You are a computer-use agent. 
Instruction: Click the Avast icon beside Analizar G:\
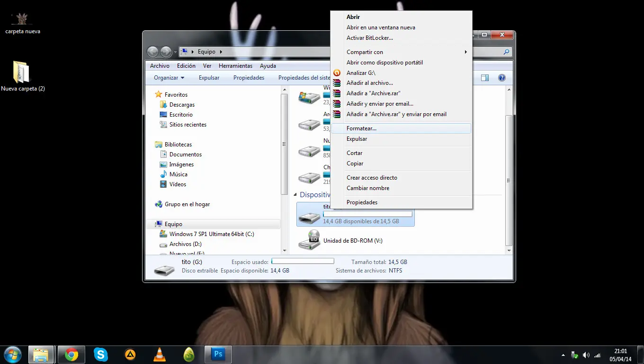pyautogui.click(x=337, y=73)
